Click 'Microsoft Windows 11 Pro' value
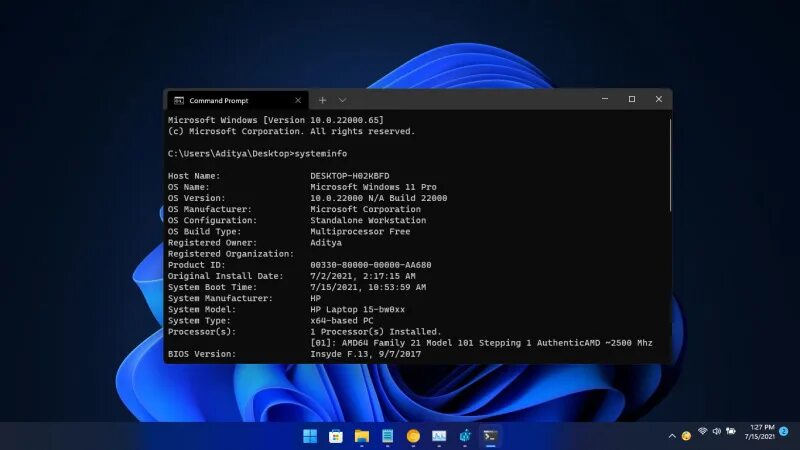The image size is (800, 450). pyautogui.click(x=373, y=187)
